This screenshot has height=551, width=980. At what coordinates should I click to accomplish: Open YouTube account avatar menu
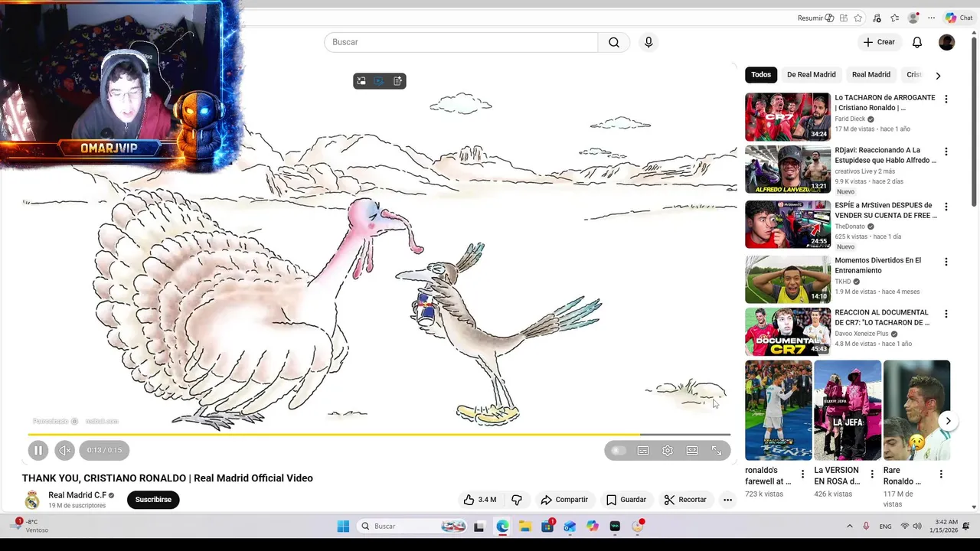click(947, 42)
